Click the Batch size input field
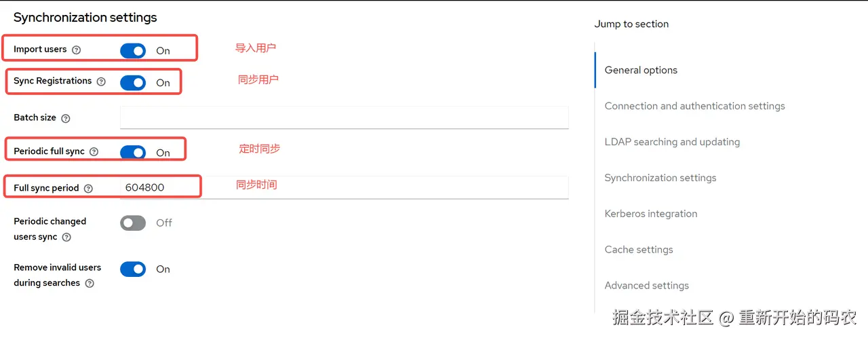 tap(344, 117)
